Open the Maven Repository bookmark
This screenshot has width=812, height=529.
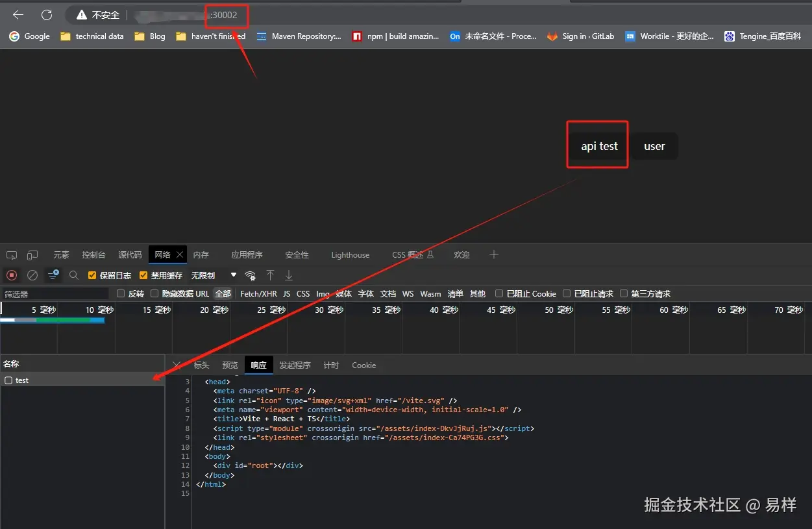pos(299,36)
